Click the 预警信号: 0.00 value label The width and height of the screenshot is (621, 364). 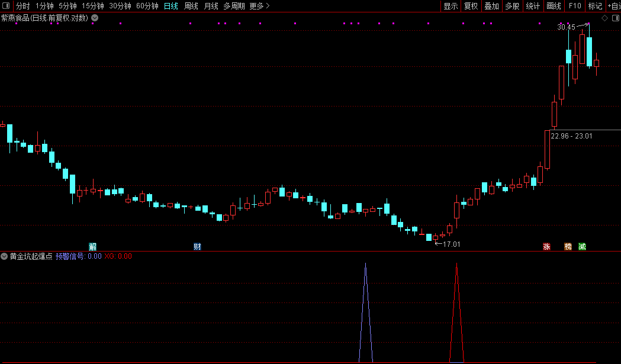[78, 256]
